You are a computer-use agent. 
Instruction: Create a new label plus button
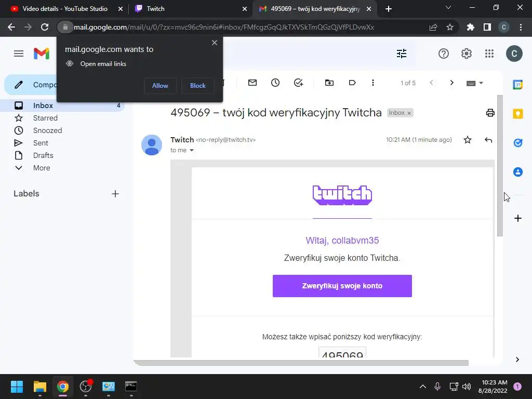pyautogui.click(x=115, y=194)
